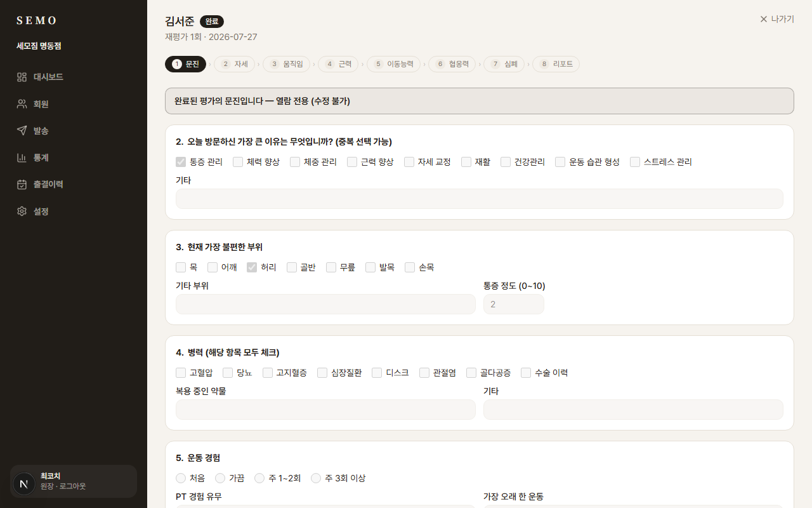812x508 pixels.
Task: Check the 체력 향상 checkbox
Action: point(238,162)
